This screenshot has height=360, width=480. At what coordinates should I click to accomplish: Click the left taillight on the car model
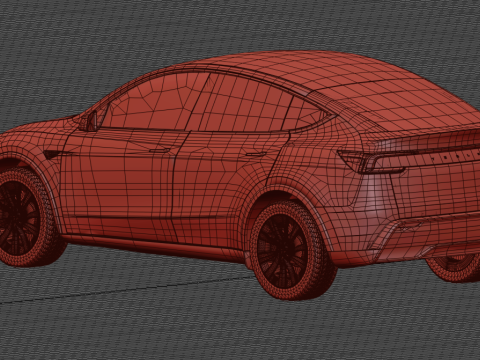point(371,162)
